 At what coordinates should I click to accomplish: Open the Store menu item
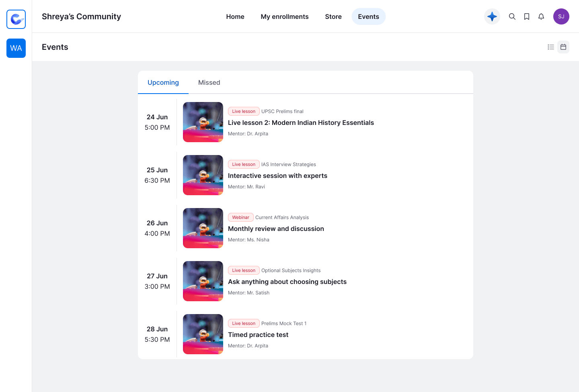point(333,16)
